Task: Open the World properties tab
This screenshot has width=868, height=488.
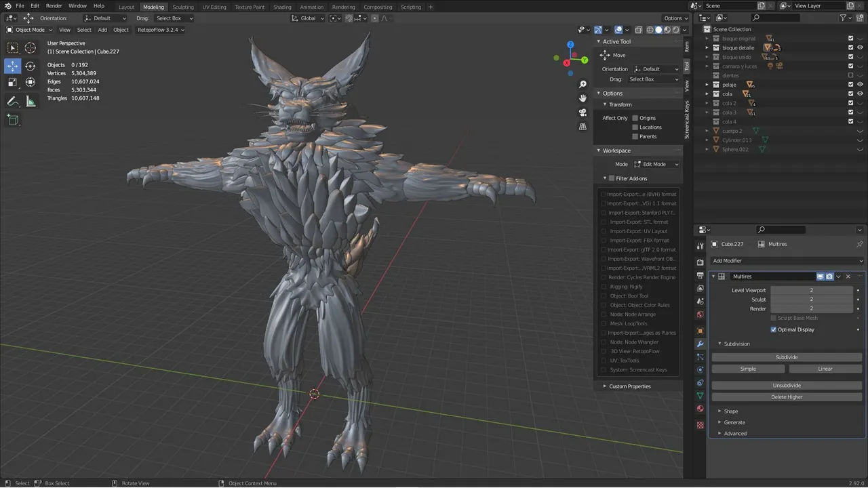Action: click(701, 314)
